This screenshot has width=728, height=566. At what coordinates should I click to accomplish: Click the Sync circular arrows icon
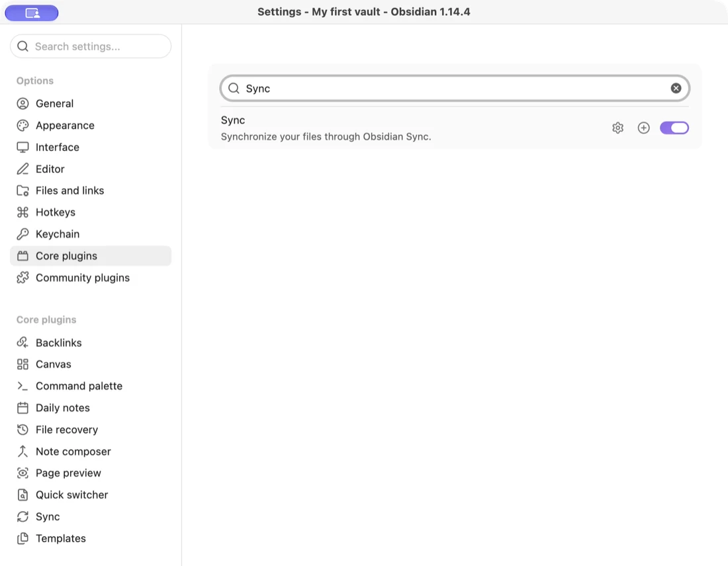(x=23, y=517)
